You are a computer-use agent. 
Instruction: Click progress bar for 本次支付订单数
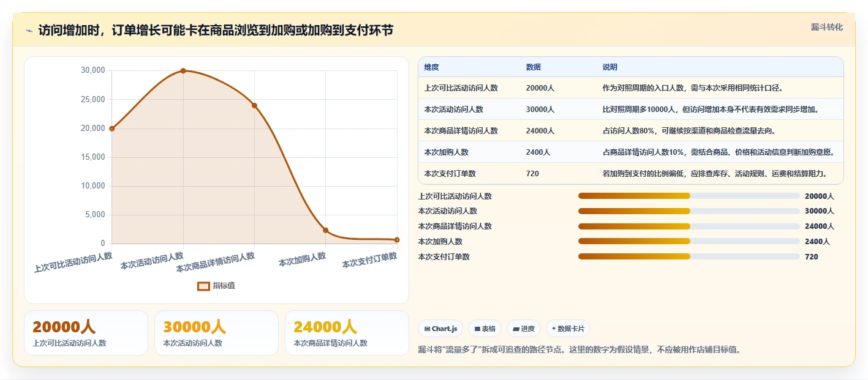pos(689,256)
